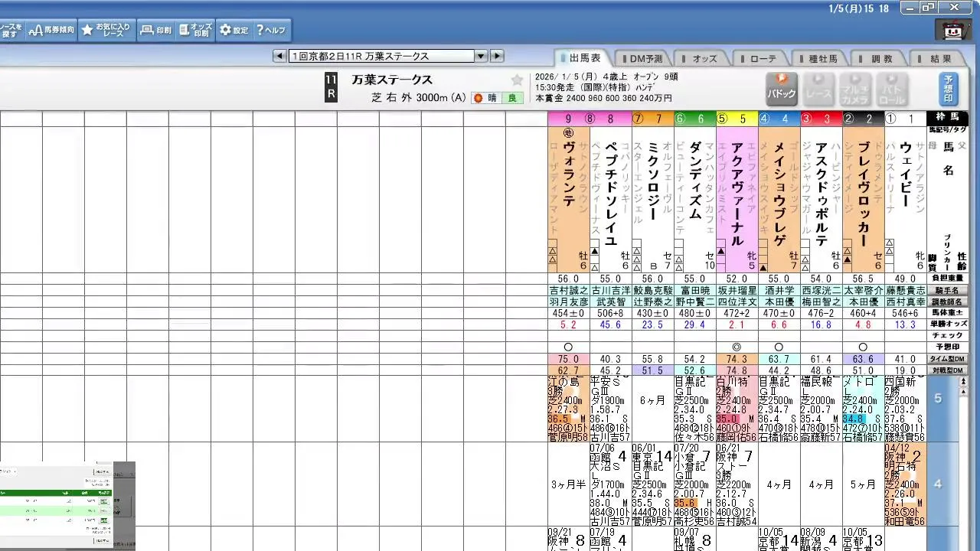Click the オッズ印刷 odds print button
Viewport: 980px width, 551px height.
coord(195,30)
